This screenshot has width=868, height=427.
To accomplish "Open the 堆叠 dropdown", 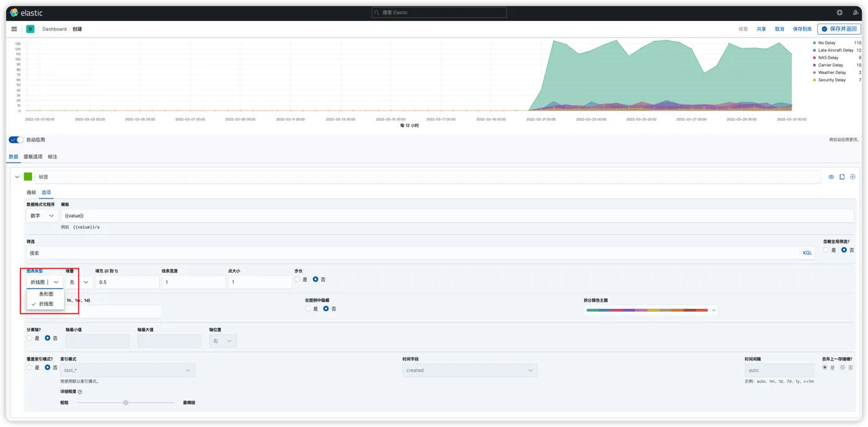I will [79, 282].
